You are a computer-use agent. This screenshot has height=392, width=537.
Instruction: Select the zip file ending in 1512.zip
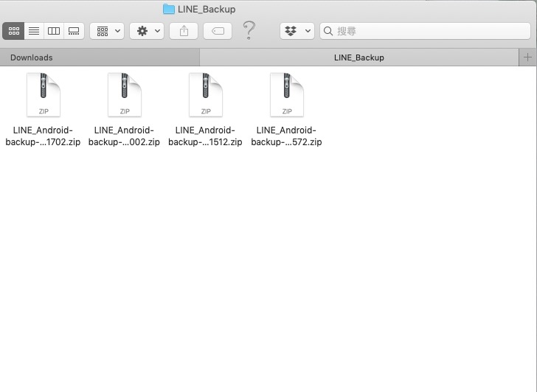click(206, 95)
